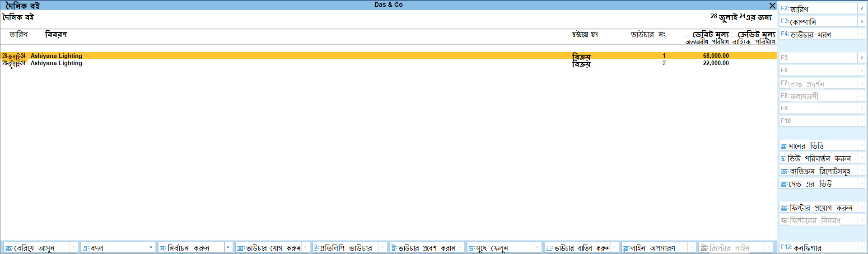868x254 pixels.
Task: Click the F7 লাভ প্রদর্শন button
Action: tap(818, 83)
